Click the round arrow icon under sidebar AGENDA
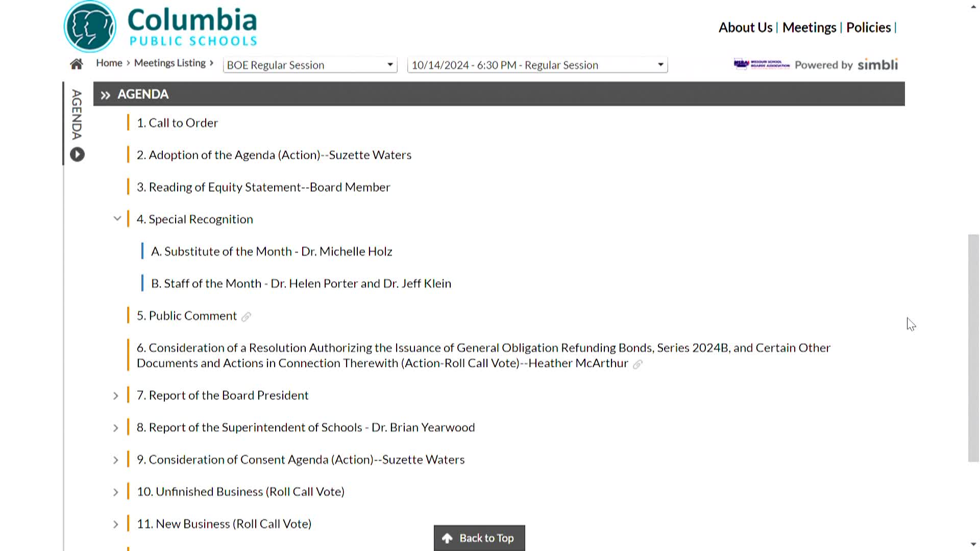 (77, 154)
